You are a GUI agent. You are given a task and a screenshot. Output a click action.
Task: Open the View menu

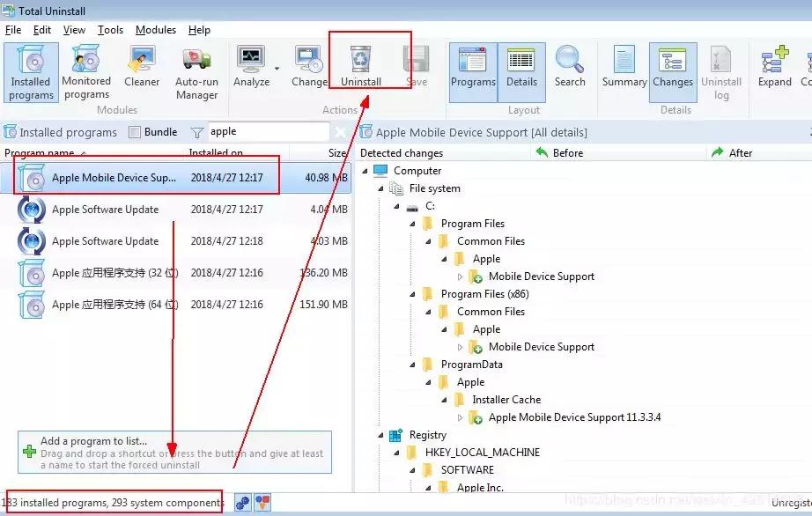(x=74, y=30)
